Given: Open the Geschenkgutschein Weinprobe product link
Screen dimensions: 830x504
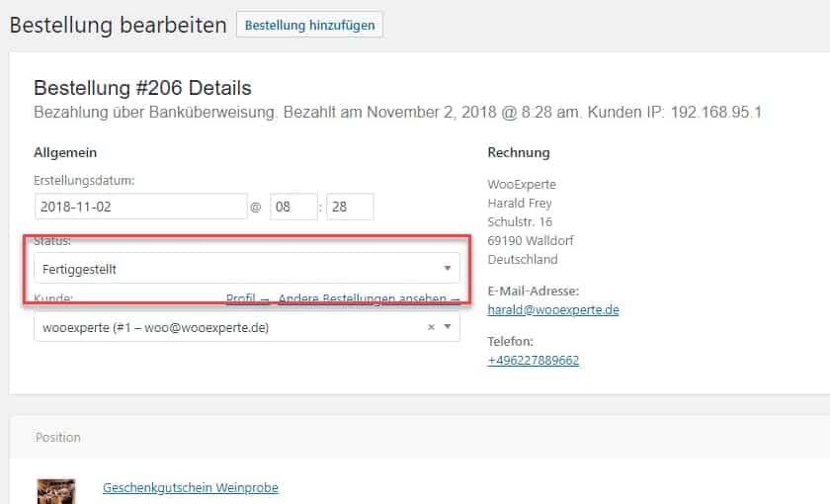Looking at the screenshot, I should click(x=191, y=487).
